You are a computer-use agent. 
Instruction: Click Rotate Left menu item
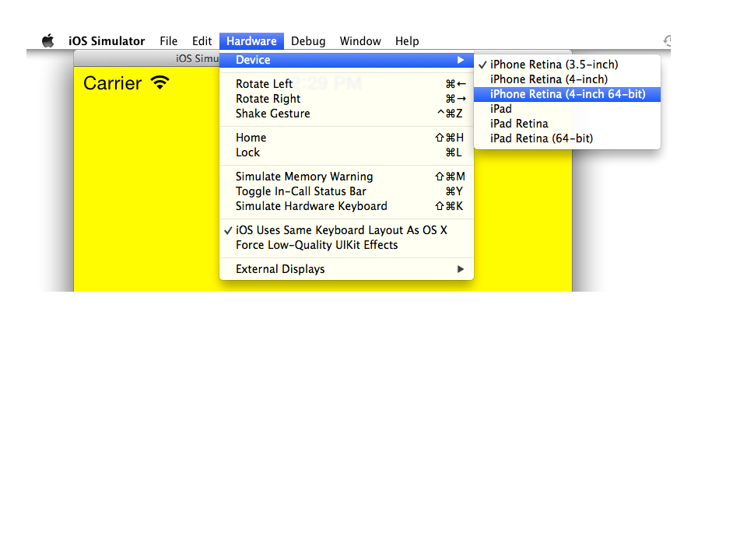pos(264,84)
